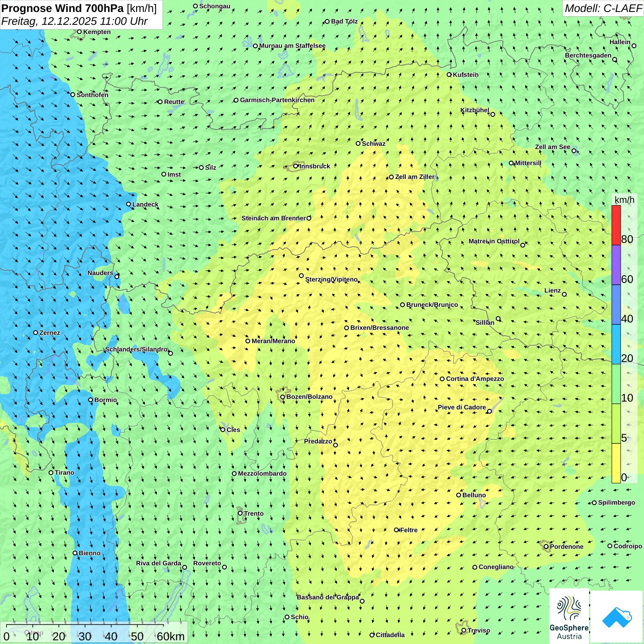Click the 'Steinach am Brenner' label
The image size is (644, 644).
[273, 218]
